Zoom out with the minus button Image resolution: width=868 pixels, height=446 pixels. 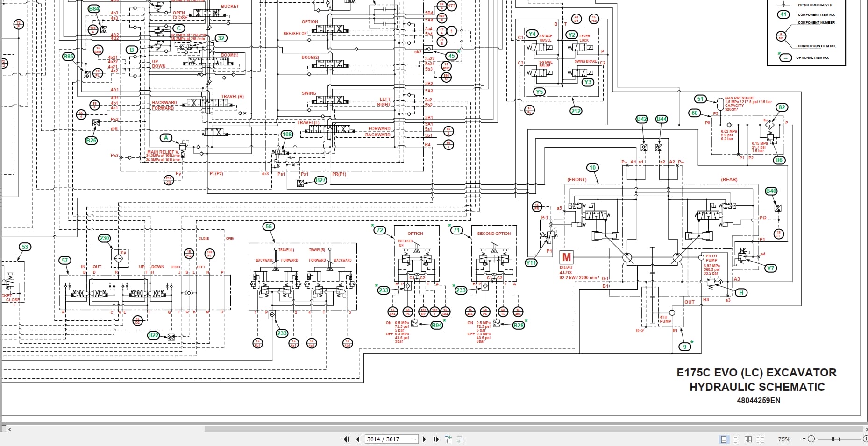811,439
